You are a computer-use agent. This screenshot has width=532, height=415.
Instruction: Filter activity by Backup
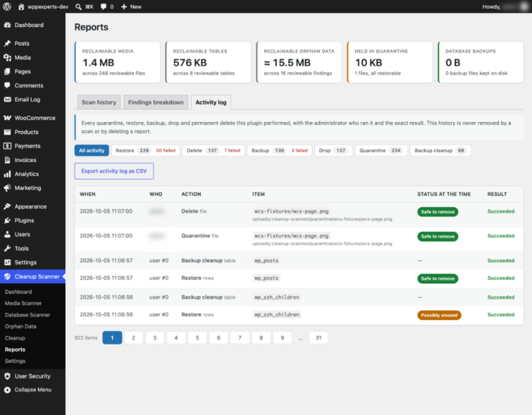pos(280,150)
